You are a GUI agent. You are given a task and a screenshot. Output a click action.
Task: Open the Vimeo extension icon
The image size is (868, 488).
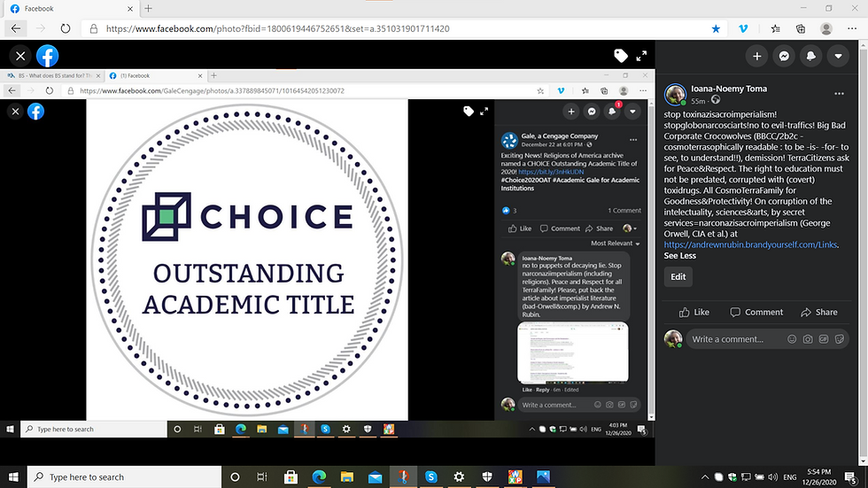point(743,28)
